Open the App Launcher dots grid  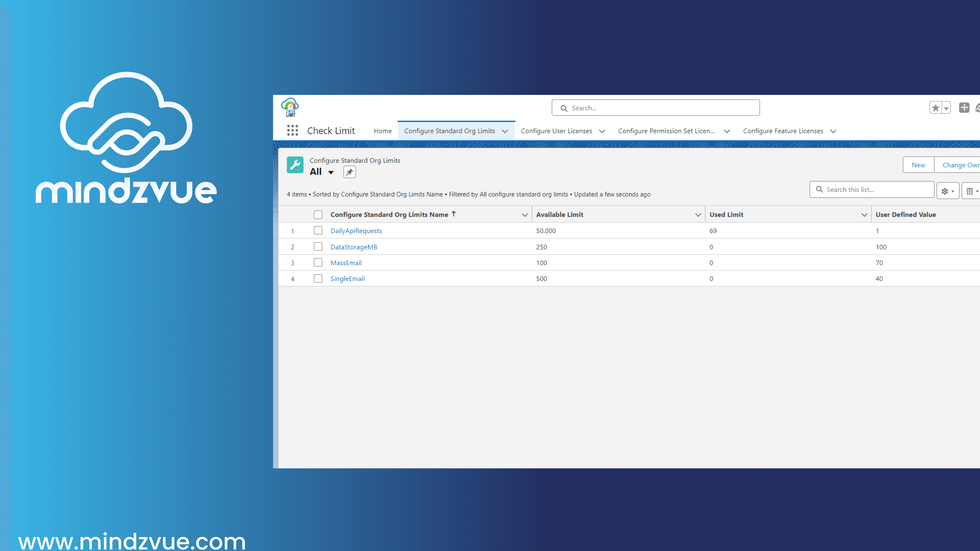[292, 130]
